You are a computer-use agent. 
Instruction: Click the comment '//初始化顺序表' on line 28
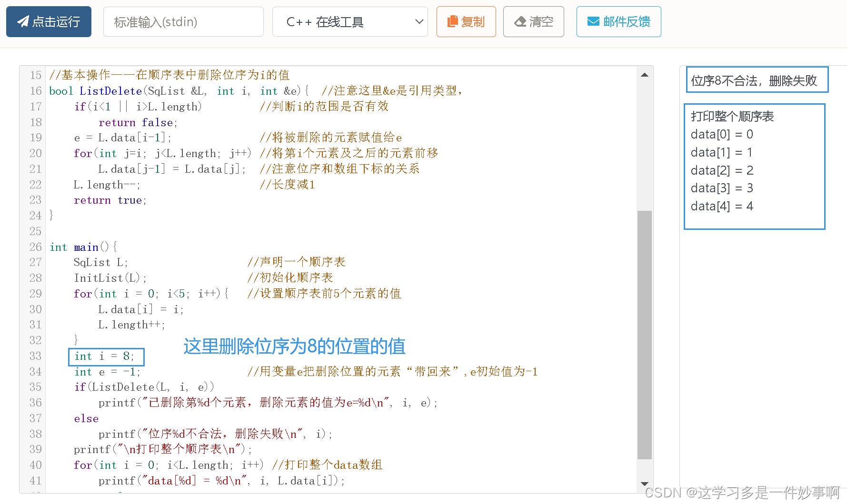click(x=290, y=278)
